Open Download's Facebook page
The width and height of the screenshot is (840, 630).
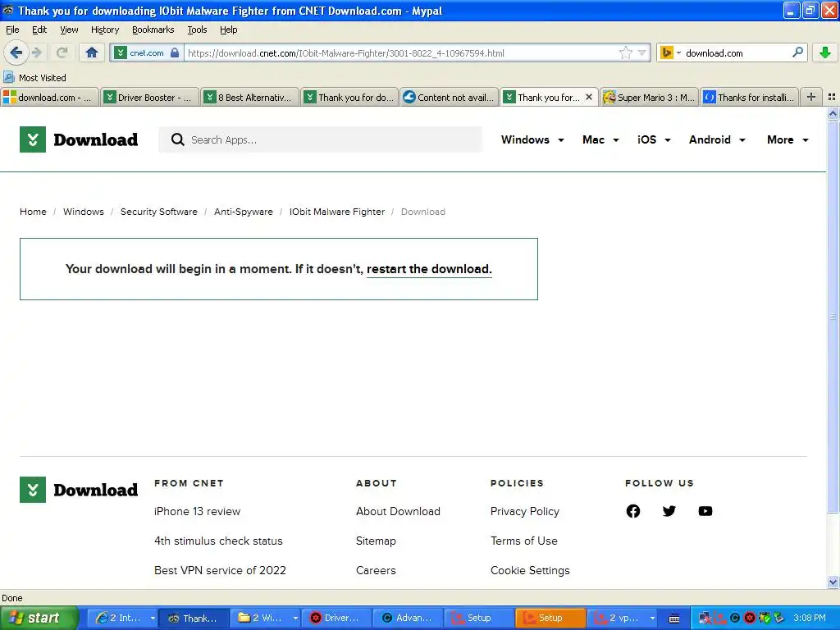tap(632, 511)
